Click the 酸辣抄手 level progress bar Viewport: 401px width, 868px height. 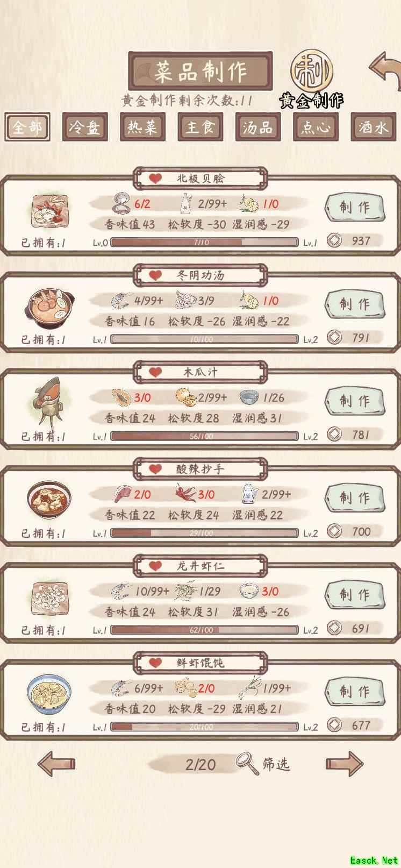tap(204, 533)
